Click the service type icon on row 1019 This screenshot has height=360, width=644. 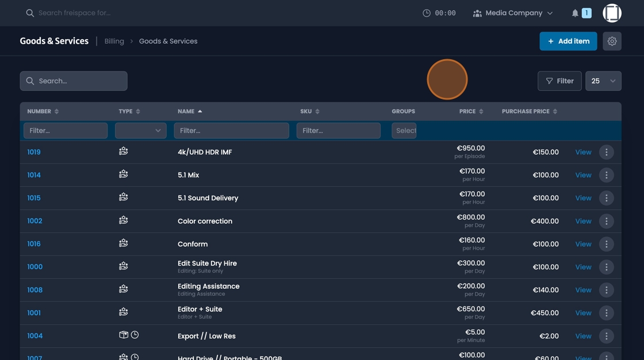[123, 152]
